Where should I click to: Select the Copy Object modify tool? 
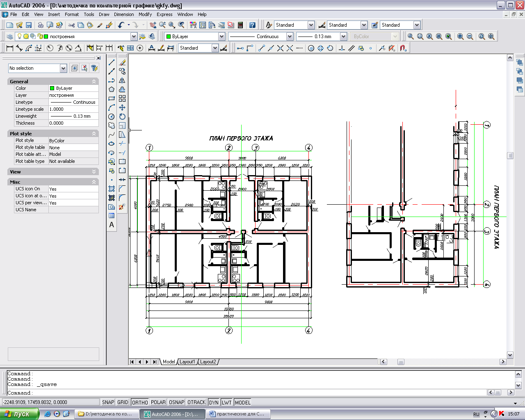click(x=122, y=71)
